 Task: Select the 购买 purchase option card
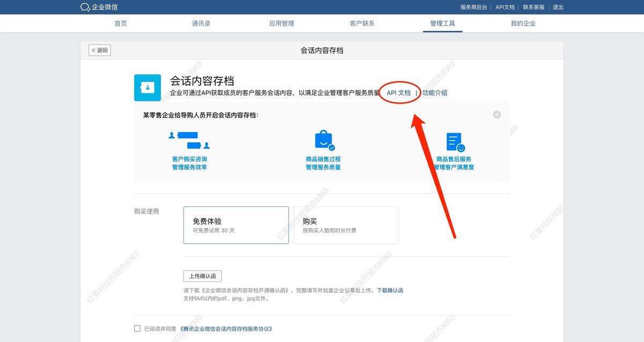pyautogui.click(x=346, y=225)
